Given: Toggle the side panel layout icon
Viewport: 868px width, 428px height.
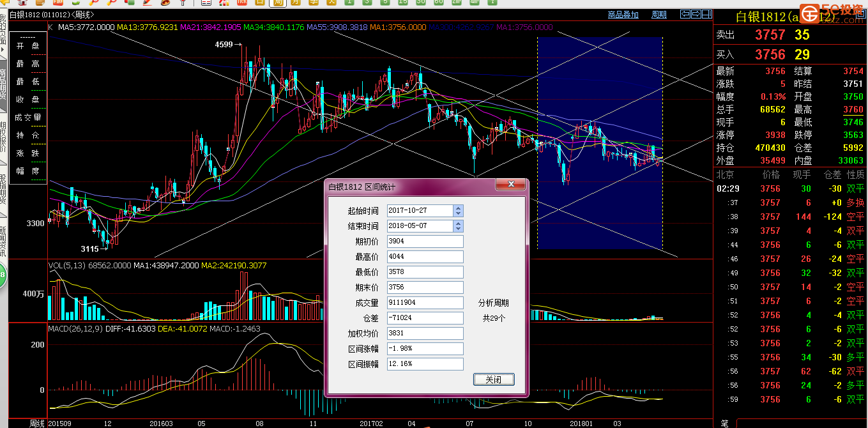Looking at the screenshot, I should [x=707, y=14].
